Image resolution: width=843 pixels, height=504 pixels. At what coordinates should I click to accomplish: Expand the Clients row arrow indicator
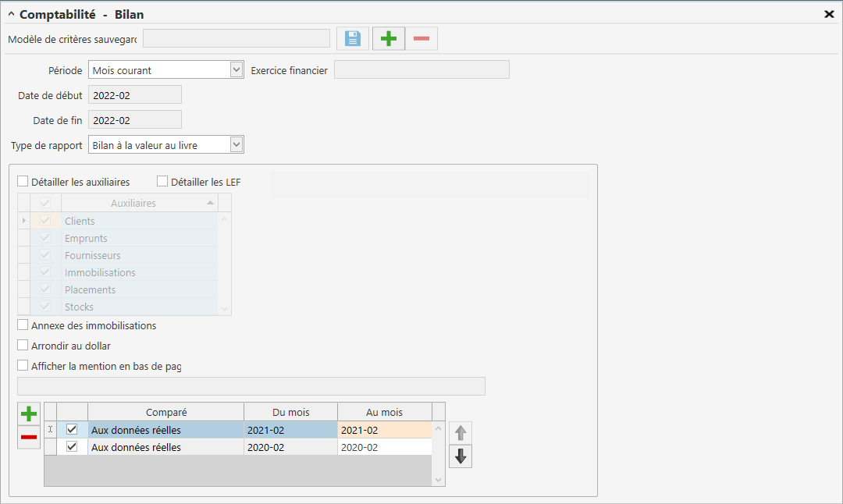tap(23, 221)
